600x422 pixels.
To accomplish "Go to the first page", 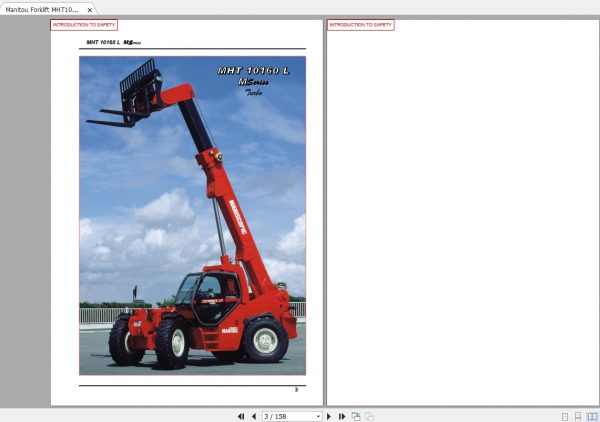I will coord(241,416).
